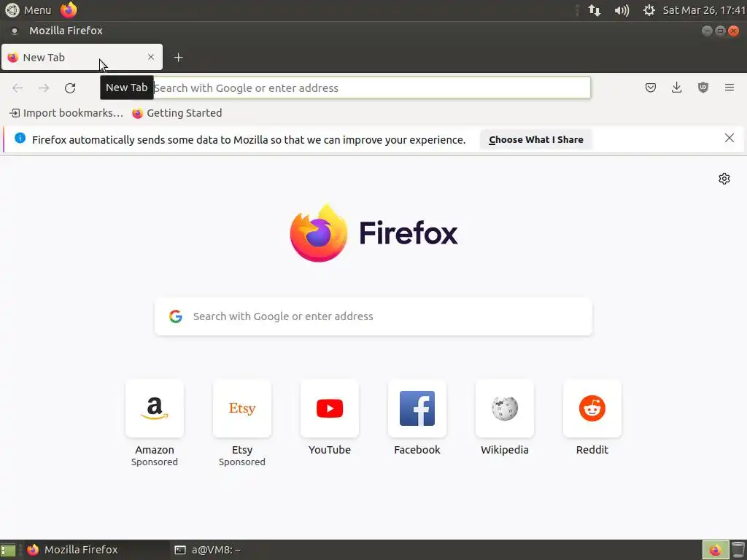This screenshot has height=560, width=747.
Task: Open the Firefox hamburger application menu
Action: pos(729,87)
